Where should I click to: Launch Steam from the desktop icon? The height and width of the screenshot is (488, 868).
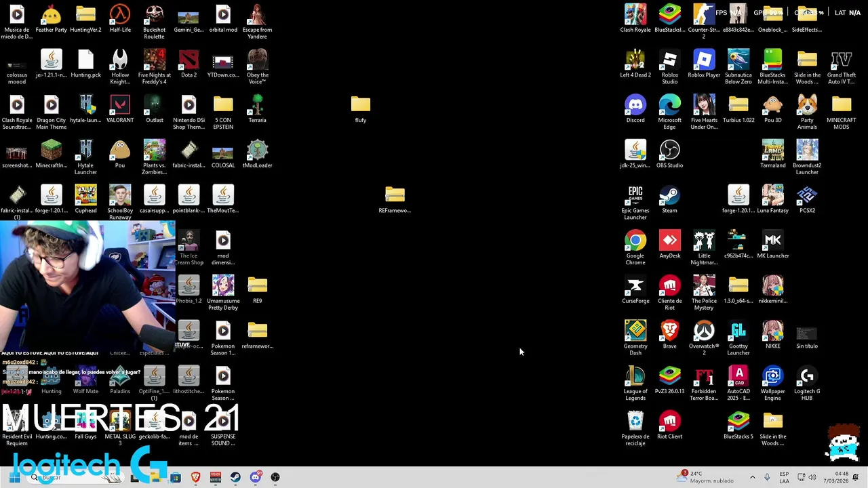(x=669, y=199)
